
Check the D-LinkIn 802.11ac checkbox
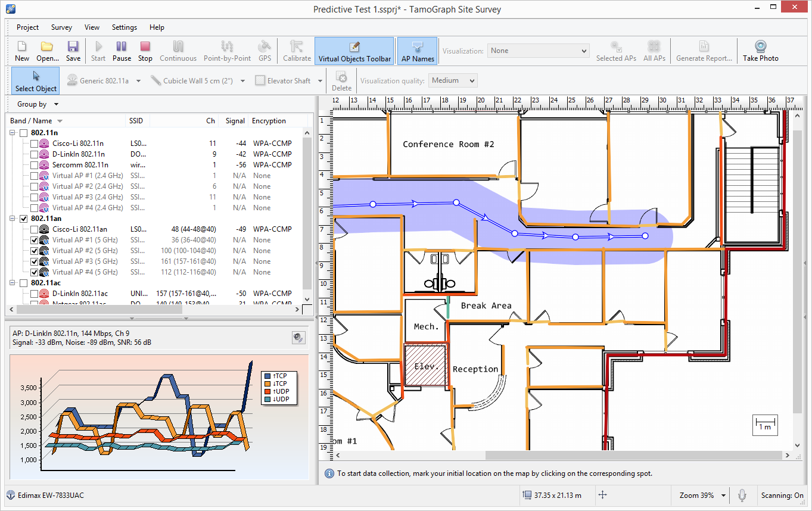(x=34, y=294)
